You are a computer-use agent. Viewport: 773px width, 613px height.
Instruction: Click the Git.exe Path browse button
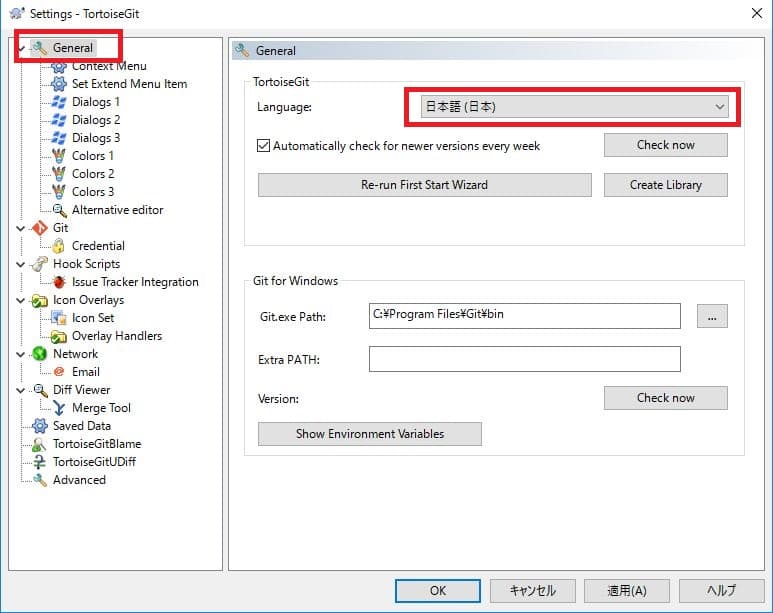pos(711,316)
